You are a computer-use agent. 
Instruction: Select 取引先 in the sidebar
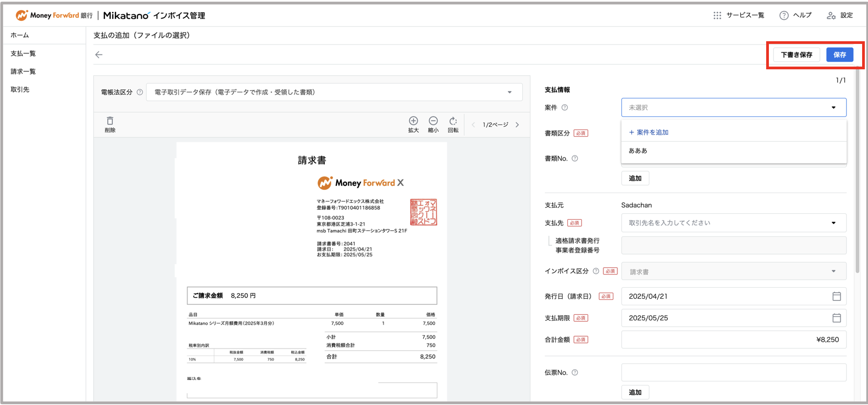(20, 90)
